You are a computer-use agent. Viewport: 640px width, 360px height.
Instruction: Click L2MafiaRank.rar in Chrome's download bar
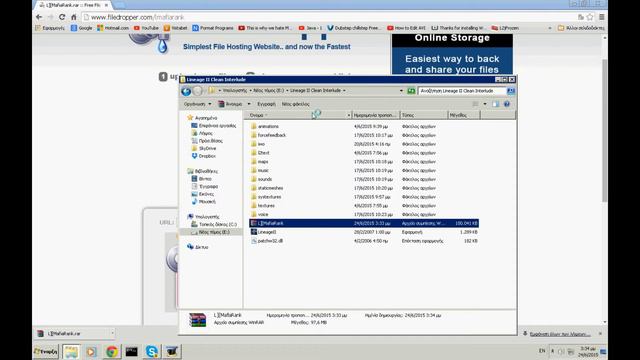click(73, 333)
